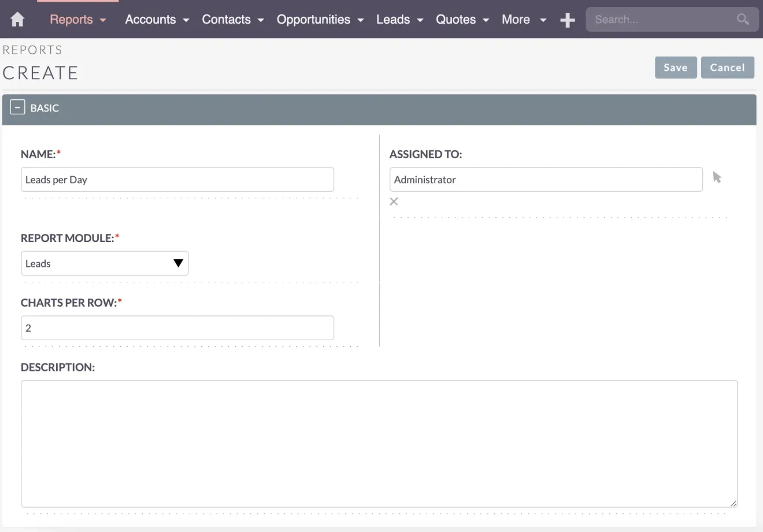Open the Report Module dropdown

coord(178,263)
